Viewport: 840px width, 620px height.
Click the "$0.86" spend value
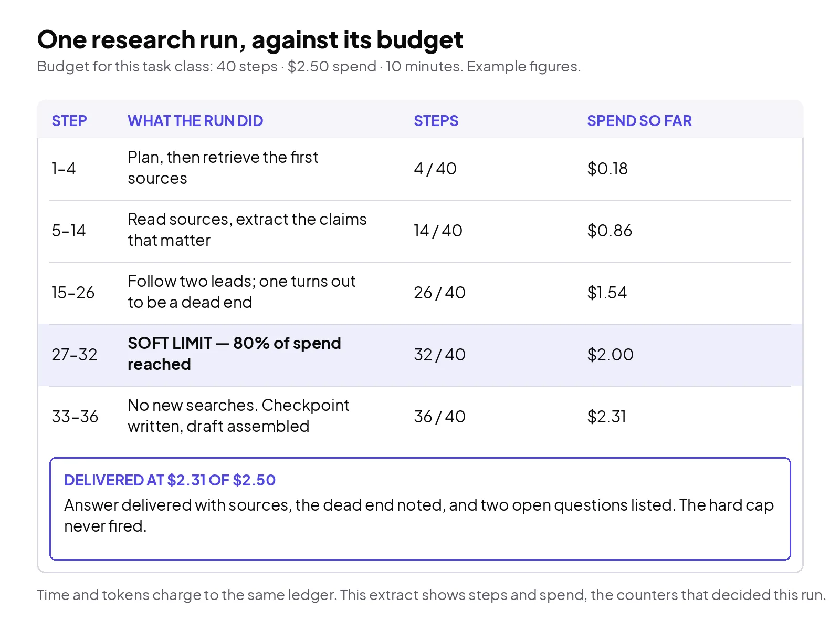coord(610,231)
